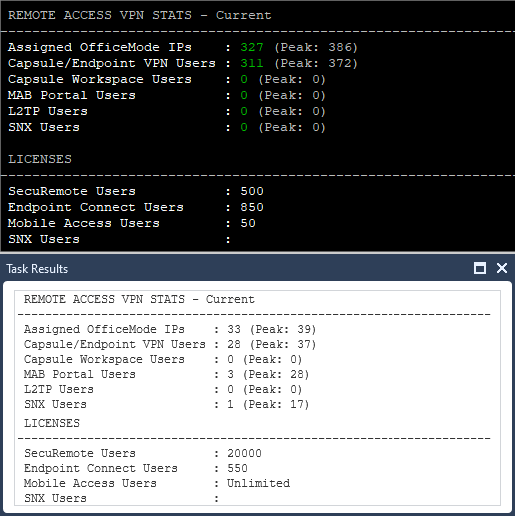The image size is (515, 516).
Task: Maximize the Task Results panel
Action: [480, 268]
